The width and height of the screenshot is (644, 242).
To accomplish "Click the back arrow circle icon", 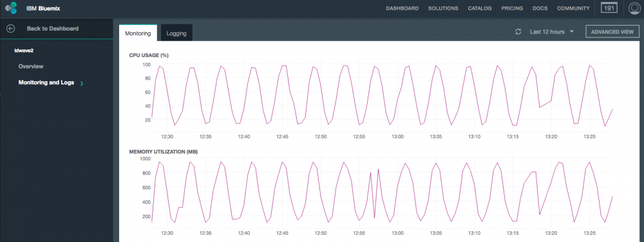I will point(11,29).
